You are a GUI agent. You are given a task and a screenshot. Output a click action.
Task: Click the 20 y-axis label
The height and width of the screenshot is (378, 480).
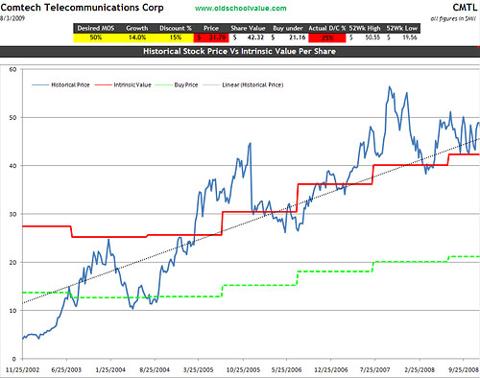click(13, 262)
